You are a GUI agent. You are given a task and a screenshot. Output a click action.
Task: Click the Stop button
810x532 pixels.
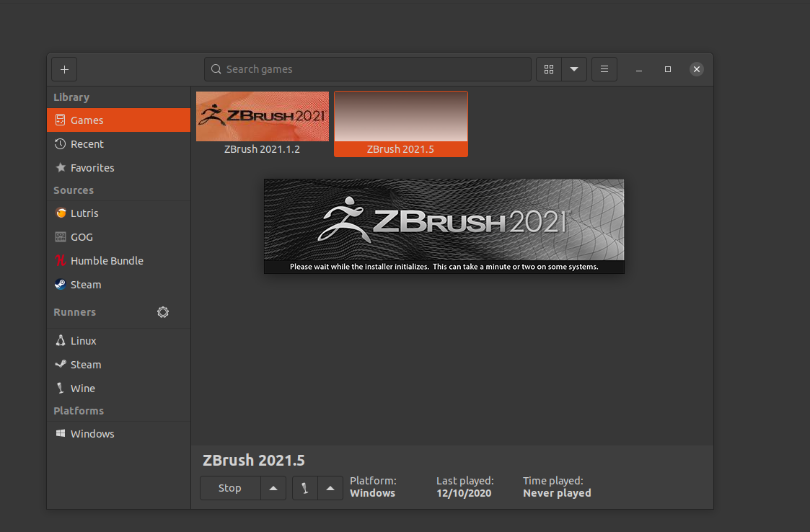(x=230, y=488)
